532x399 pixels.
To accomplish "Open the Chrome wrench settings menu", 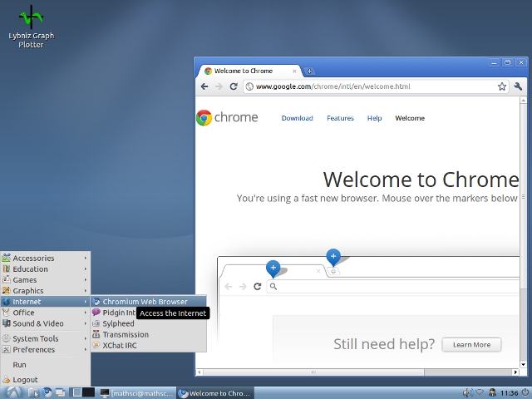I will (x=518, y=86).
